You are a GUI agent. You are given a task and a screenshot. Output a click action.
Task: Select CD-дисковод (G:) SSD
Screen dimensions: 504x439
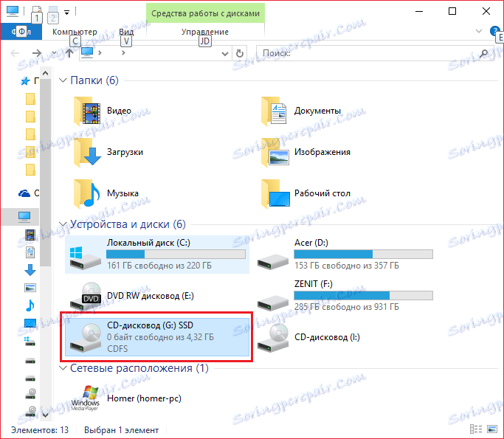[157, 336]
